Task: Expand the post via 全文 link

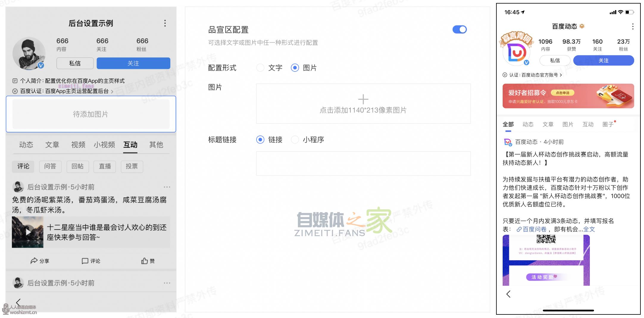Action: (589, 229)
